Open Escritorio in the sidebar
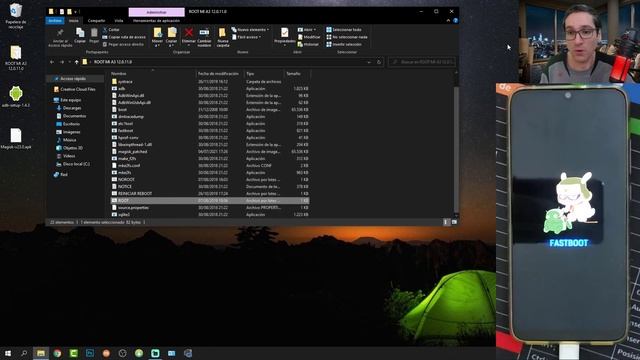Image resolution: width=640 pixels, height=360 pixels. (x=69, y=124)
